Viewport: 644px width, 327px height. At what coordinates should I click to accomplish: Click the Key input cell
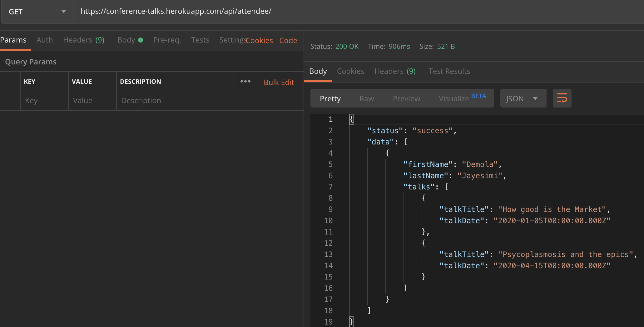click(44, 101)
